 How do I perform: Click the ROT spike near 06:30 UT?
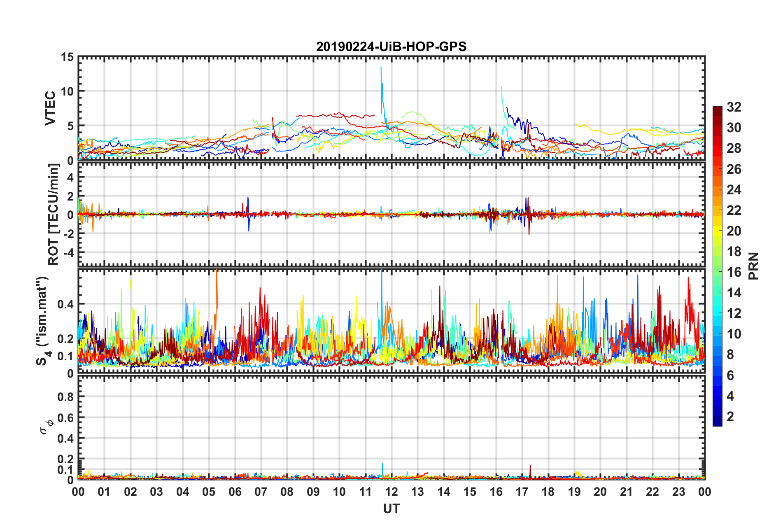(x=248, y=214)
